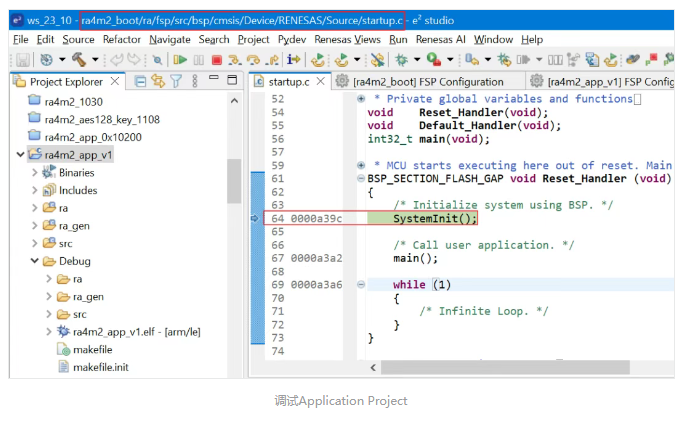Open dropdown next to Build hammer
This screenshot has height=424, width=683.
95,60
